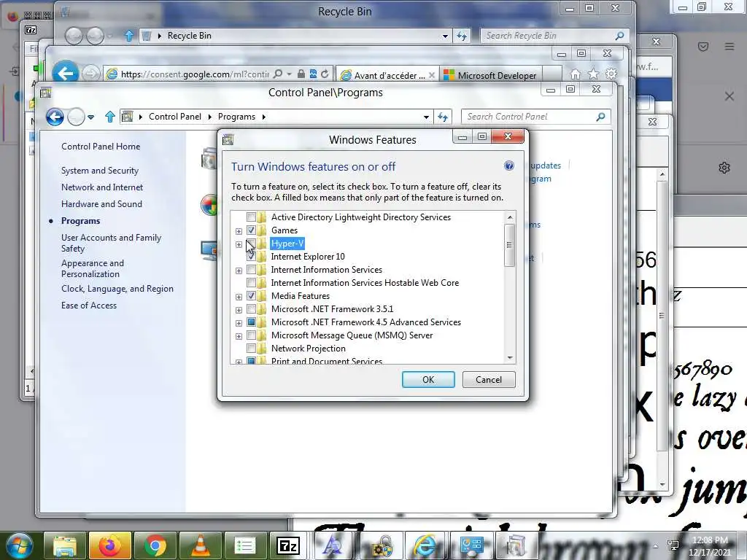
Task: Expand the MSMQ Server node
Action: coord(239,336)
